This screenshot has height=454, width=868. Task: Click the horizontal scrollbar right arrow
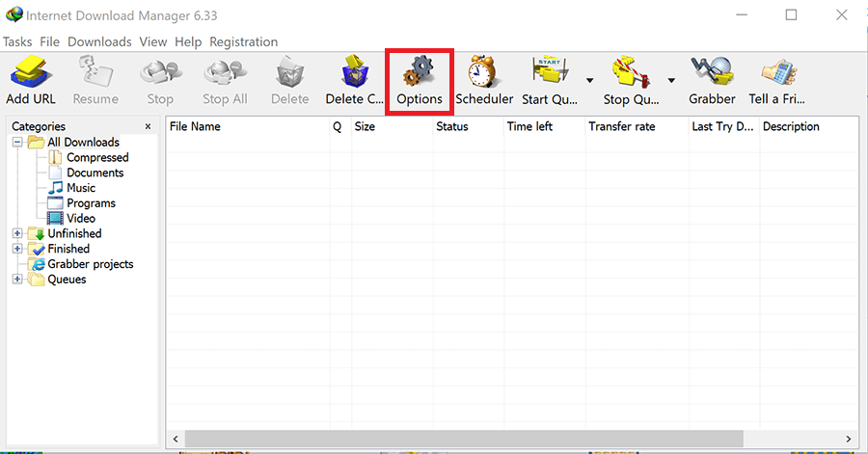tap(849, 440)
